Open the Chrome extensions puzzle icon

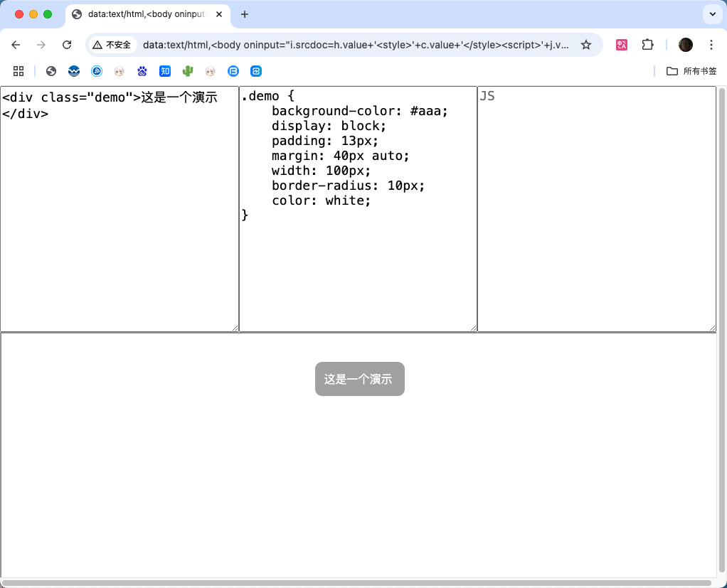click(x=647, y=44)
